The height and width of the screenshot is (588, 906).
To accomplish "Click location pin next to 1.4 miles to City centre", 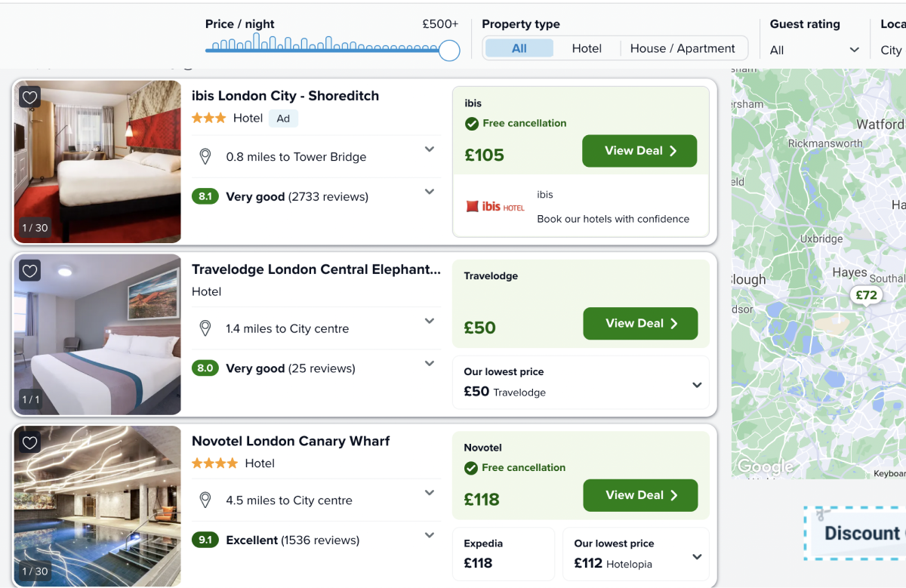I will point(205,328).
